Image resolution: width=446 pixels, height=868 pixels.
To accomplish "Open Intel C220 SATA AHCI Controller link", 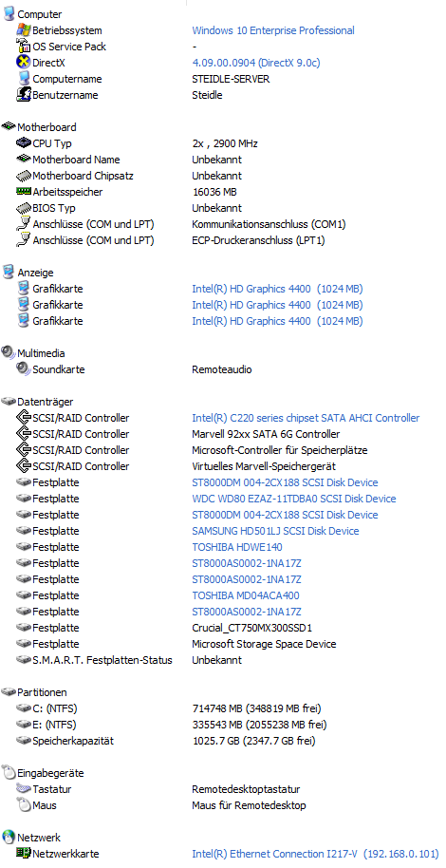I will tap(306, 418).
